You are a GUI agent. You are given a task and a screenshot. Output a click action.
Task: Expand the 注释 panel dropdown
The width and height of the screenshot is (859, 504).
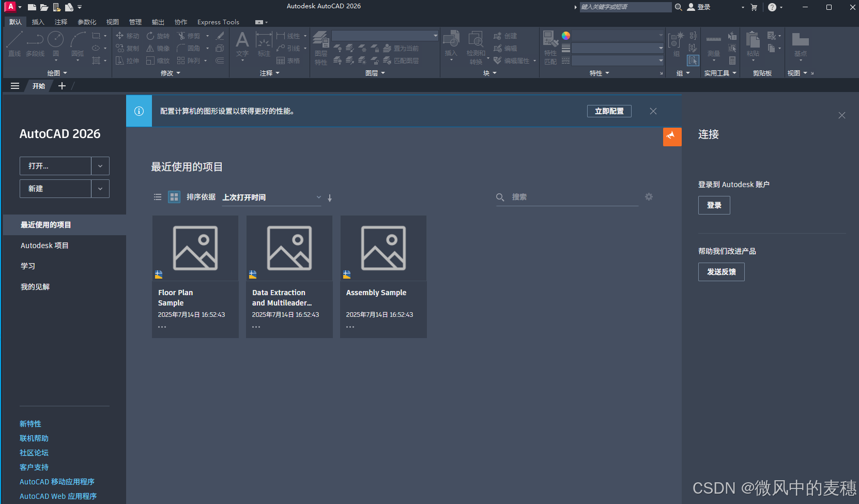(270, 73)
